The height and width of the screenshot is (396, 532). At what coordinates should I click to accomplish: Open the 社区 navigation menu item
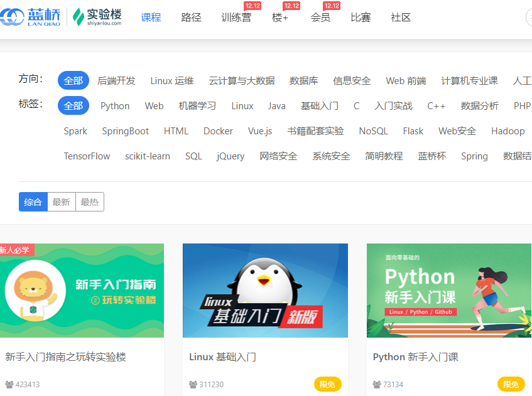(x=401, y=18)
